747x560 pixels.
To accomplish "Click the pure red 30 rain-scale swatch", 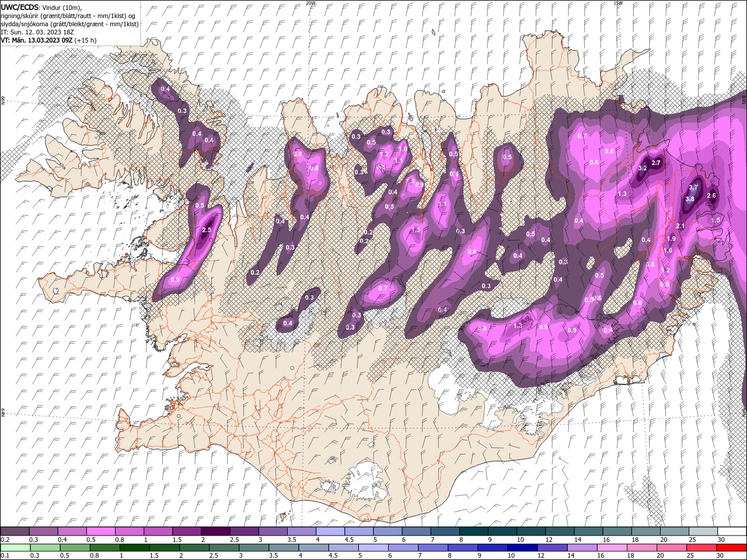I will click(731, 548).
